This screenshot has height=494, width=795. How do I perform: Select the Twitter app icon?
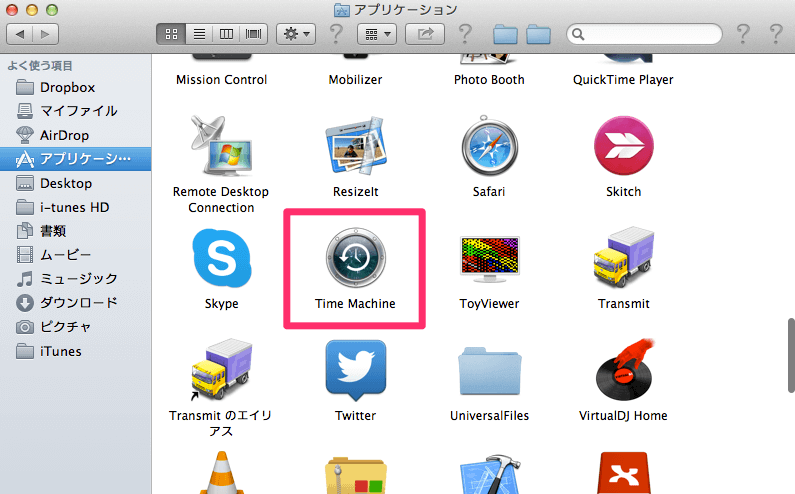point(355,370)
